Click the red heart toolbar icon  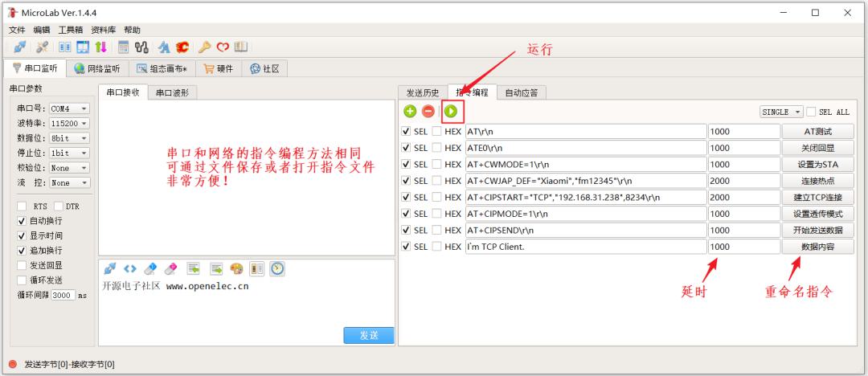pyautogui.click(x=223, y=47)
